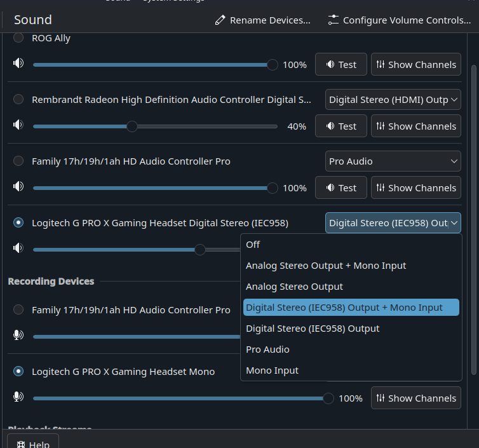Open Help at the bottom
479x448 pixels.
tap(33, 441)
